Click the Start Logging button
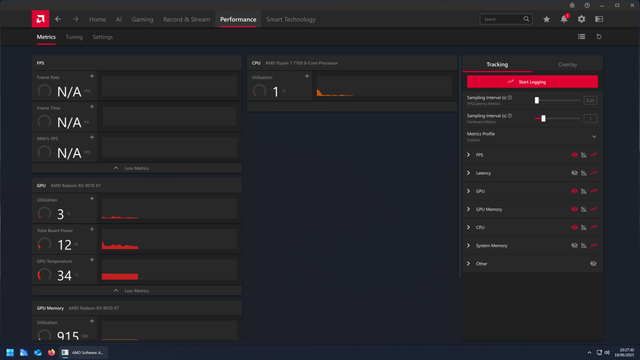640x360 pixels. 532,82
